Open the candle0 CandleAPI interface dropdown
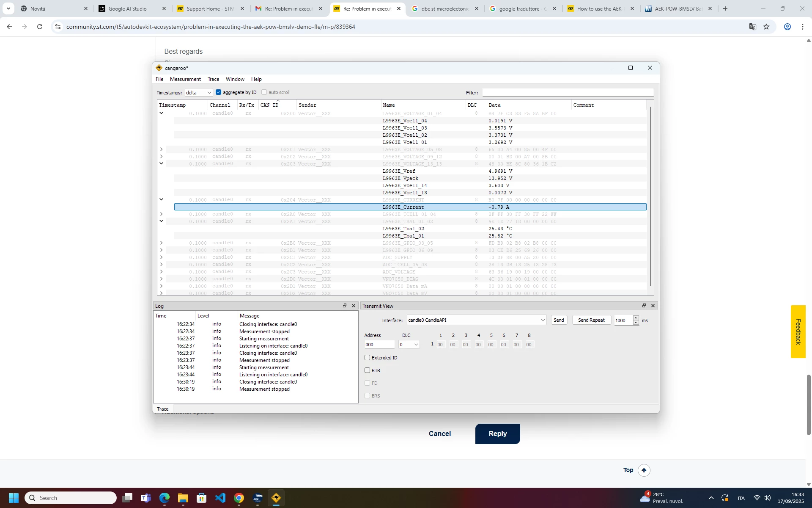Screen dimensions: 812x508 pyautogui.click(x=477, y=320)
